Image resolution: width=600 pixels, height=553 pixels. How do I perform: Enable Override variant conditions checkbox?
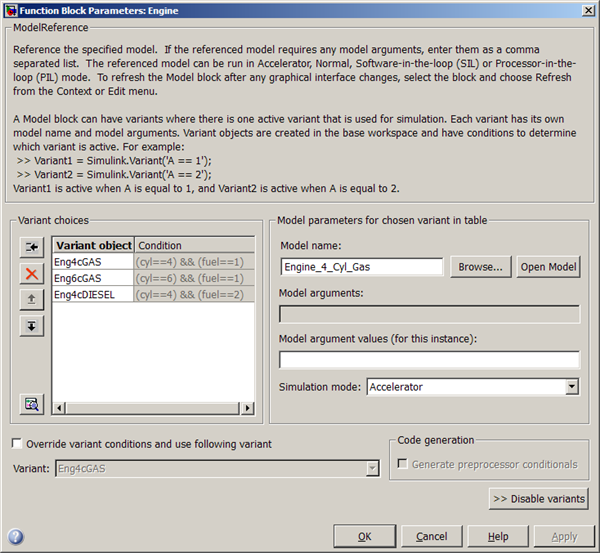point(17,444)
